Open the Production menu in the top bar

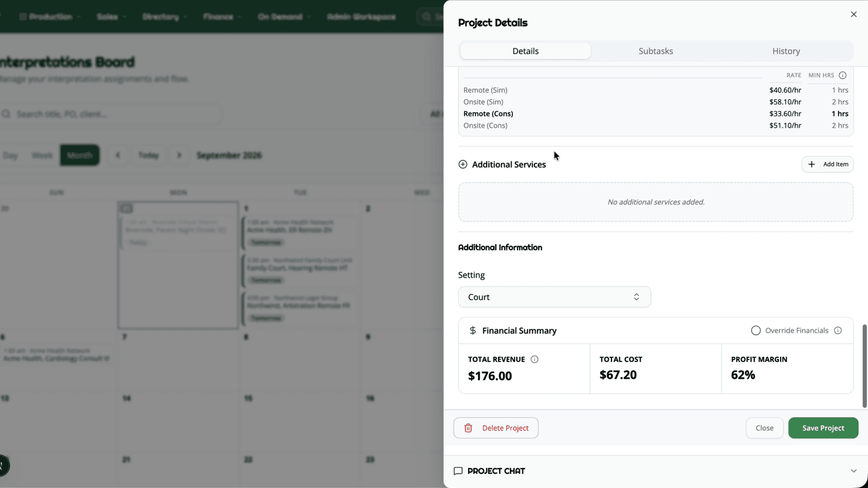(50, 17)
